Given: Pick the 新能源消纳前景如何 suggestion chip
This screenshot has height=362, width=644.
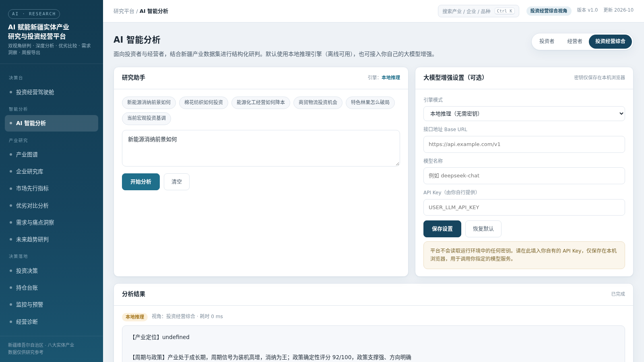Looking at the screenshot, I should [149, 103].
